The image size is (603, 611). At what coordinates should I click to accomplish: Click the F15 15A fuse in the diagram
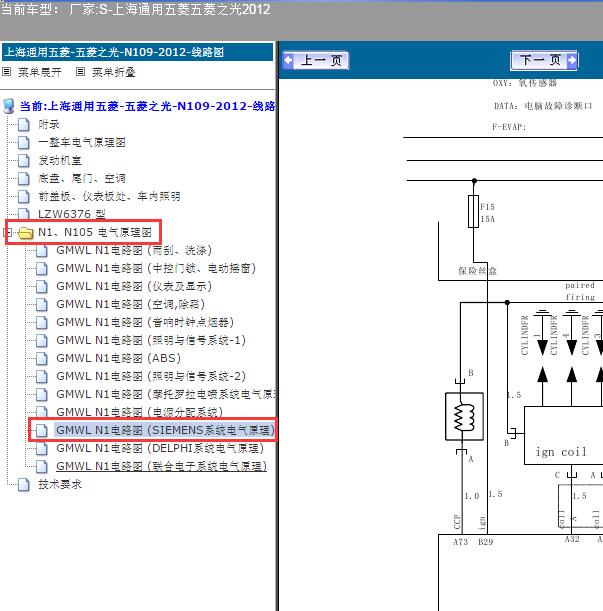point(474,212)
